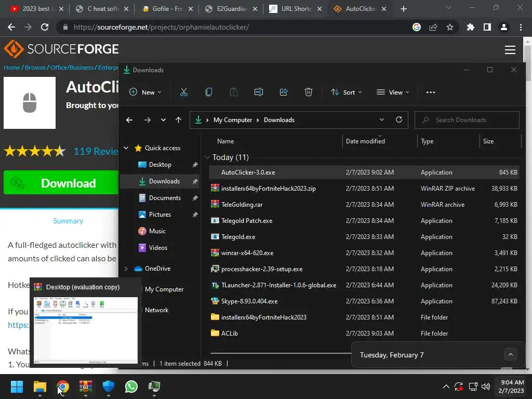Click the Share icon in Explorer toolbar
Screen dimensions: 532x399
point(284,92)
